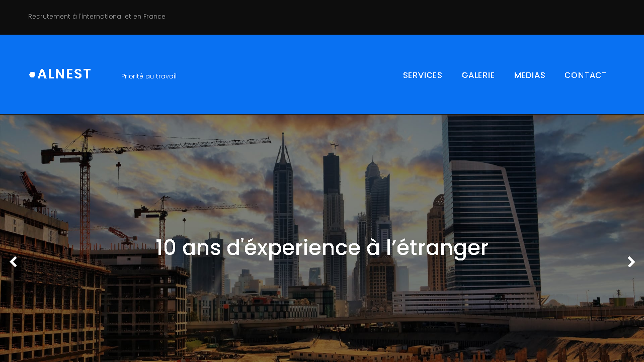Go to the previous slide arrow
The image size is (644, 362).
pyautogui.click(x=13, y=262)
